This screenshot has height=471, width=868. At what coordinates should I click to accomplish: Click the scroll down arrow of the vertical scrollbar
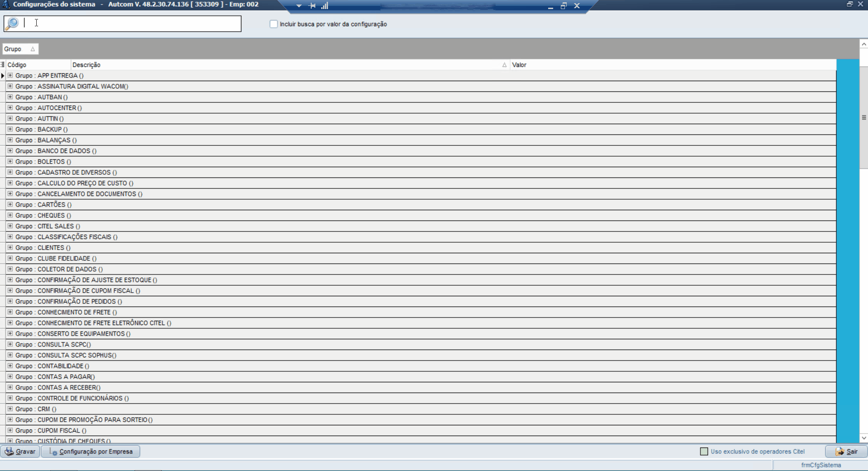864,438
